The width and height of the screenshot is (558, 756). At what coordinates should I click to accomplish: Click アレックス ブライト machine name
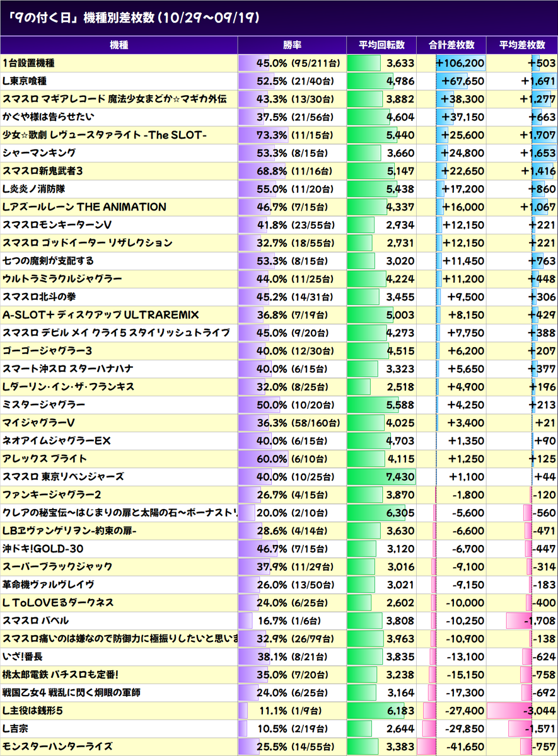click(44, 458)
